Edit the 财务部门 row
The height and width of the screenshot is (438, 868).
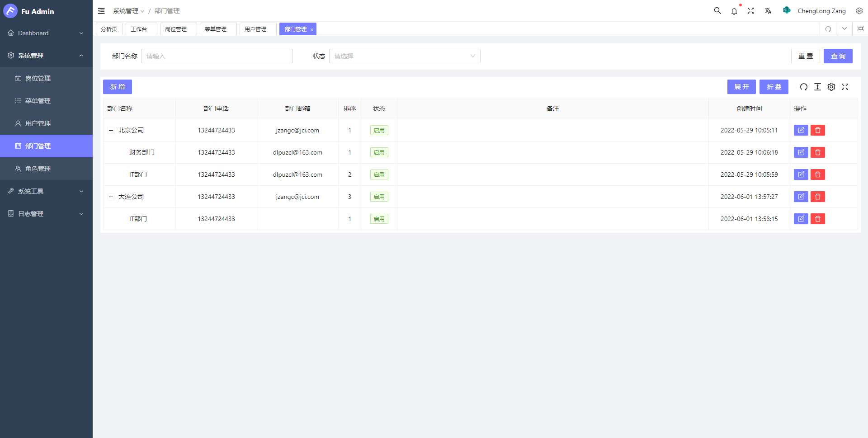pos(801,152)
